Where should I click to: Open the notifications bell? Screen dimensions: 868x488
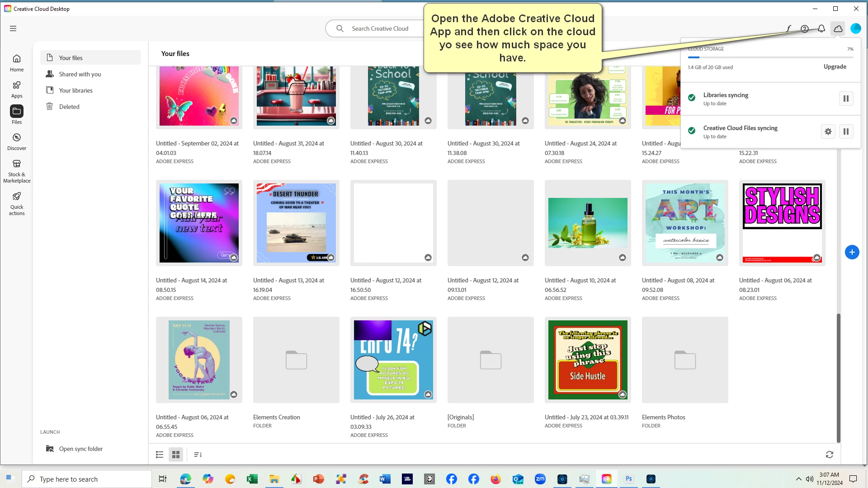tap(821, 28)
